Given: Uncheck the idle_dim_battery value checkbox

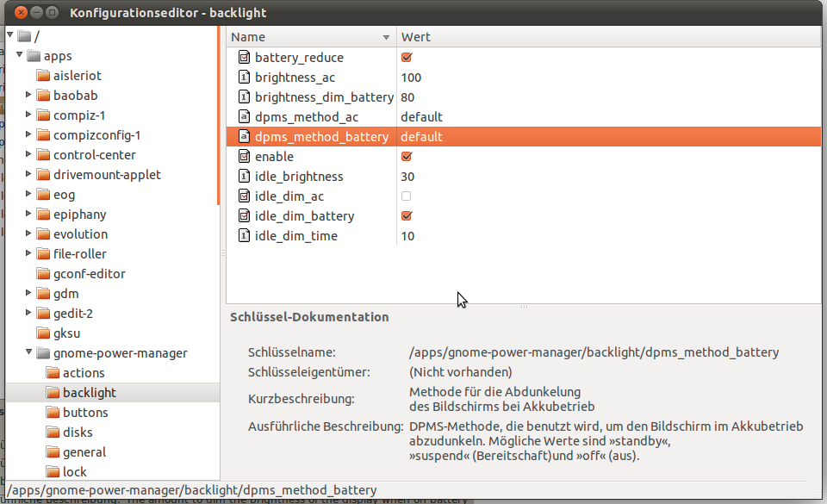Looking at the screenshot, I should click(406, 215).
